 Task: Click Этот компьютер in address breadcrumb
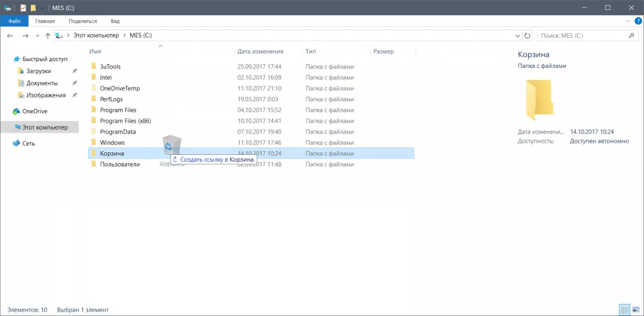94,36
